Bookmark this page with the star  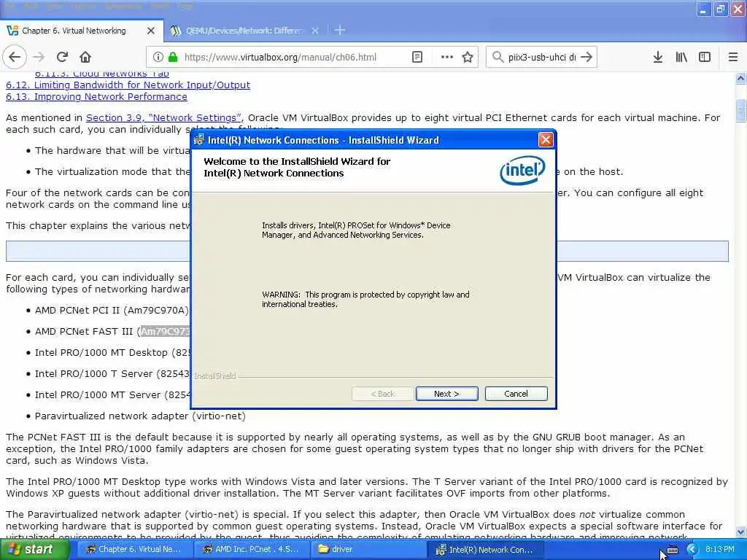point(468,57)
